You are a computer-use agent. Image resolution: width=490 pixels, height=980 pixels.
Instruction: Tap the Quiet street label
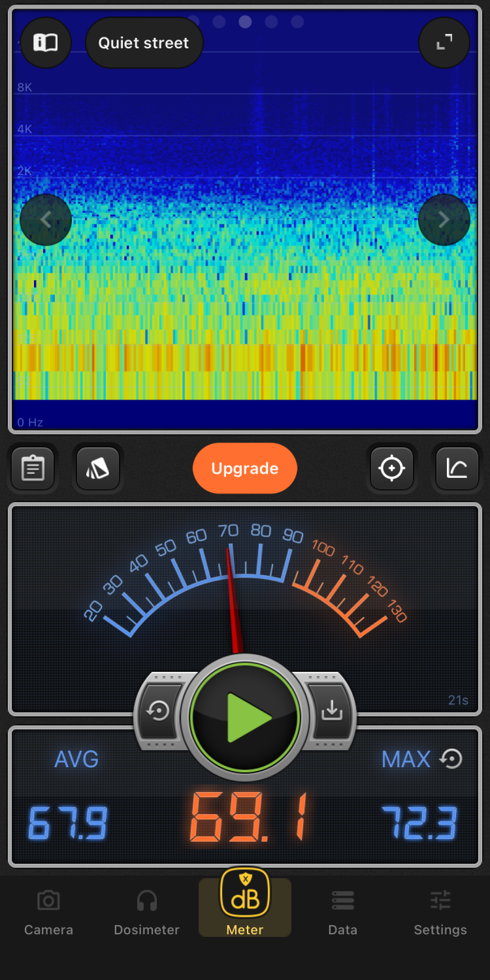point(144,43)
